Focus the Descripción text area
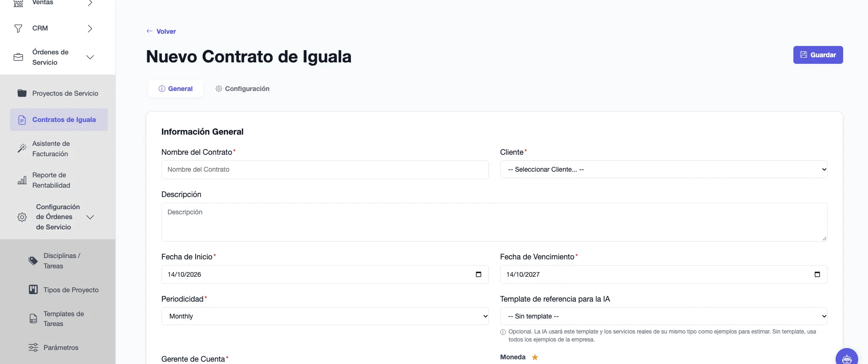The image size is (868, 364). tap(494, 222)
